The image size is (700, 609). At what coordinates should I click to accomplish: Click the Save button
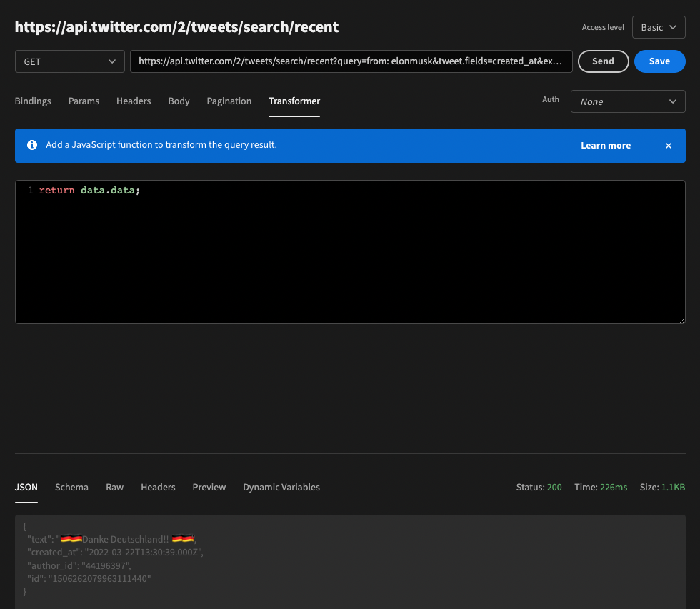point(659,61)
